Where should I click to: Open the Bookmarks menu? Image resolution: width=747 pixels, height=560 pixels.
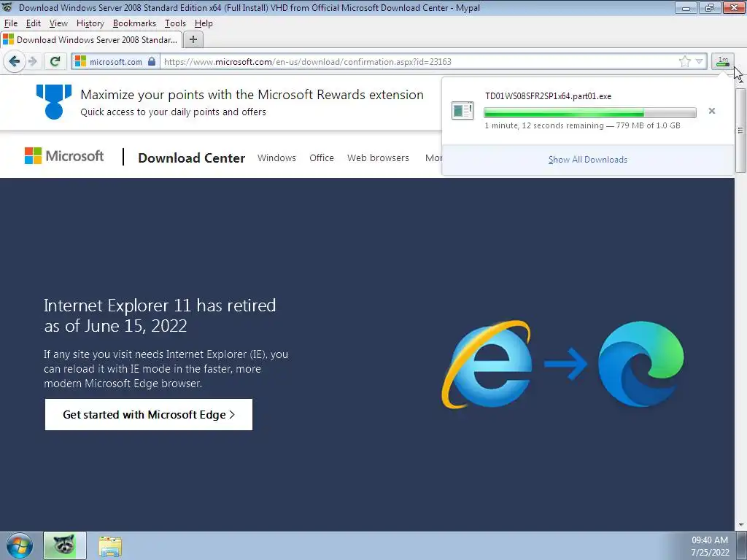[134, 23]
